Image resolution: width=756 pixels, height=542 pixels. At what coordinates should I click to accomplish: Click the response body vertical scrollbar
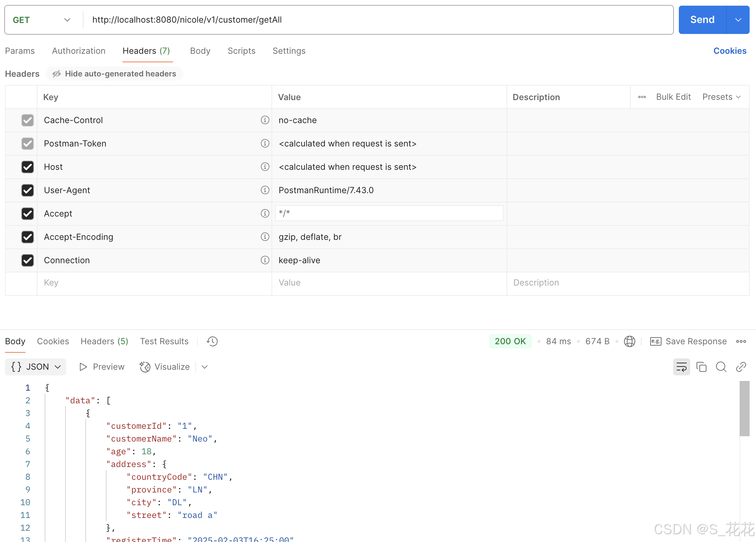[744, 409]
